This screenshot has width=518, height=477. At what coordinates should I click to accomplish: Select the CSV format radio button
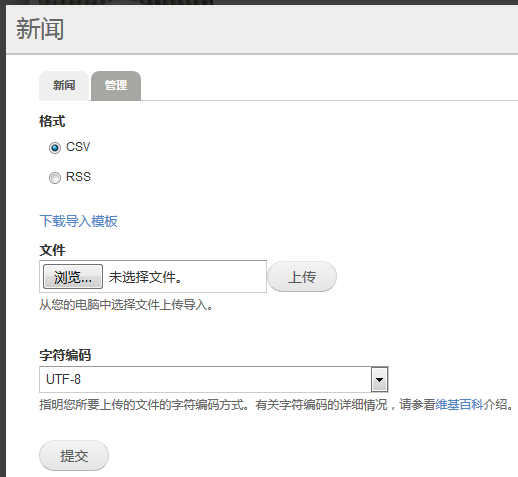(x=55, y=148)
